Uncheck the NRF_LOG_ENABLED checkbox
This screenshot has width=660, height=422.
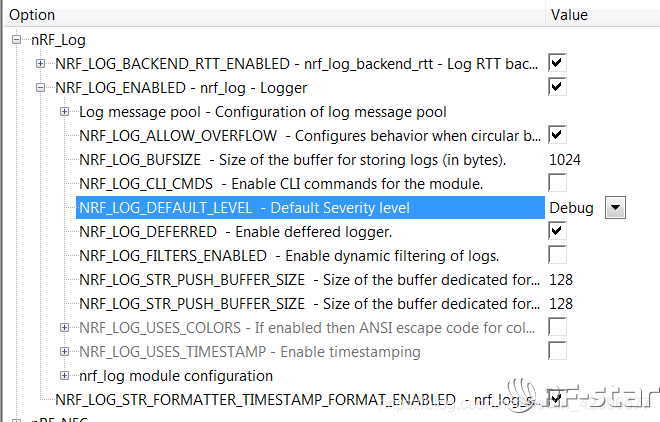pos(557,87)
